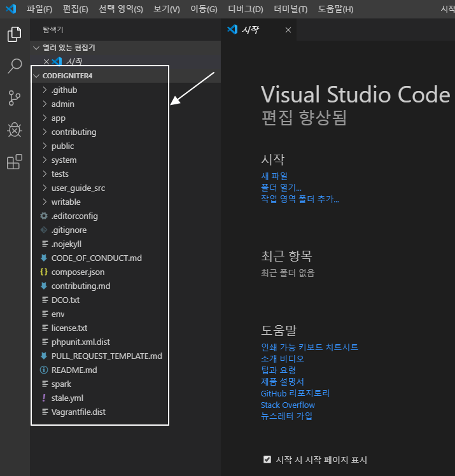This screenshot has width=455, height=476.
Task: Open the GitHub 리포지토리 link
Action: coord(295,393)
